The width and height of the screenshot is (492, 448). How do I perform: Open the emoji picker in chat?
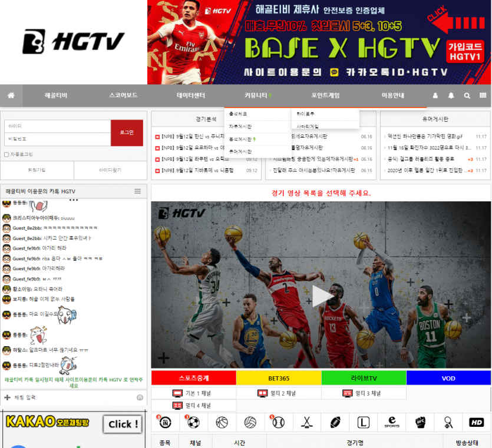(x=140, y=397)
